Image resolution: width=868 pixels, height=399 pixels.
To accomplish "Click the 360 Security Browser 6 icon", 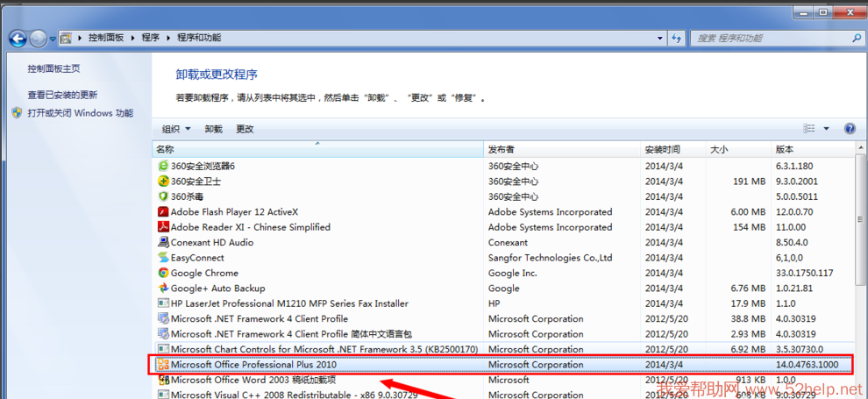I will click(163, 166).
